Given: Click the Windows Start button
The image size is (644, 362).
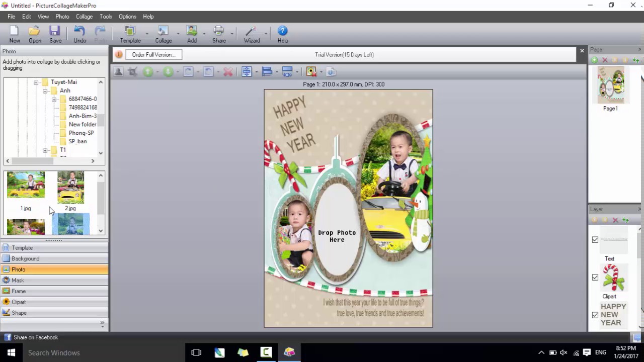Looking at the screenshot, I should tap(11, 352).
